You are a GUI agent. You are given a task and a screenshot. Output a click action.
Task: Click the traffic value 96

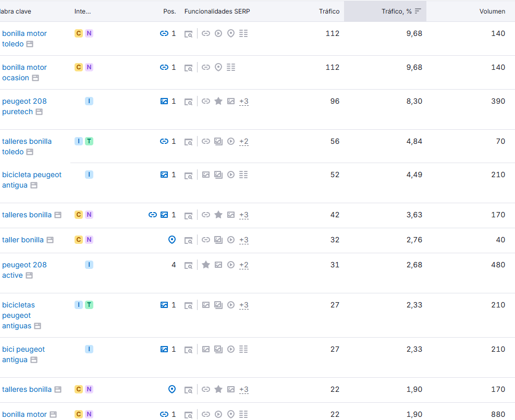[x=335, y=101]
